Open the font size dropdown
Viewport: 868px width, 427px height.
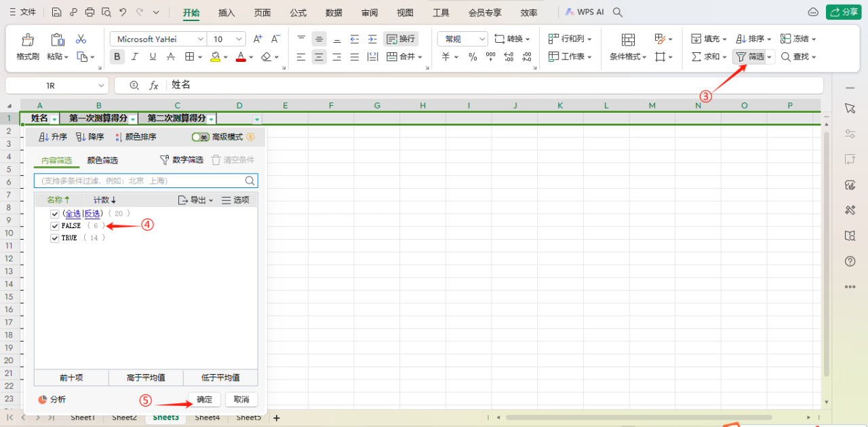pyautogui.click(x=239, y=39)
